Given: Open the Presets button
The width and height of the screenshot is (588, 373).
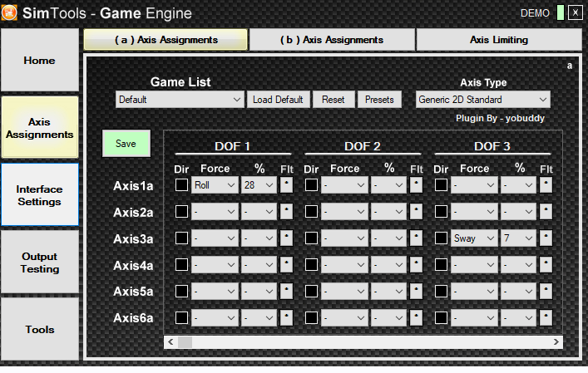Looking at the screenshot, I should pyautogui.click(x=379, y=100).
